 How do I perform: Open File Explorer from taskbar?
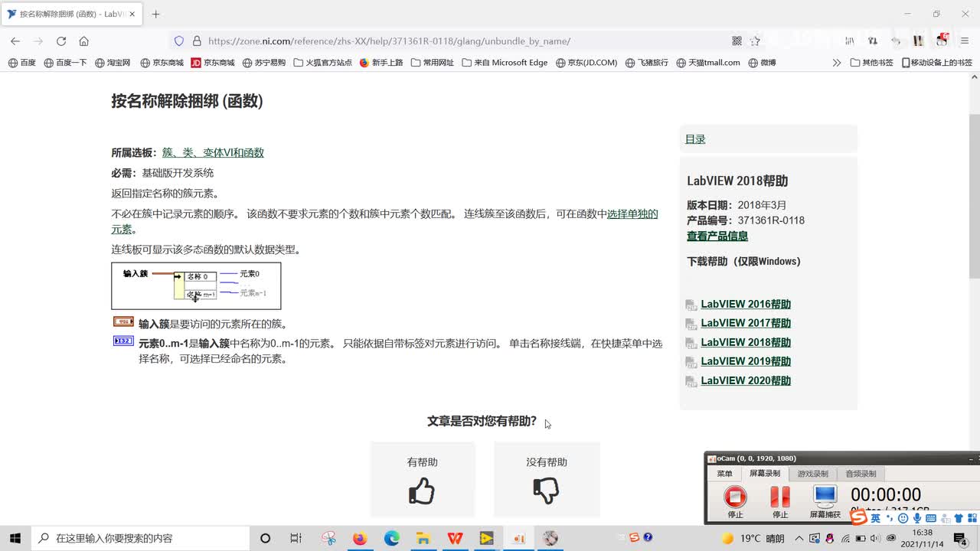coord(423,538)
